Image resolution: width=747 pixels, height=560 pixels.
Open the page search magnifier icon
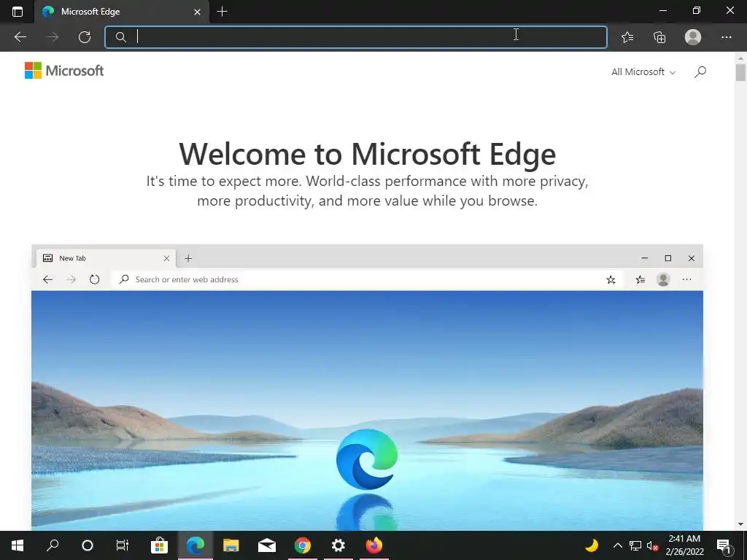(700, 72)
